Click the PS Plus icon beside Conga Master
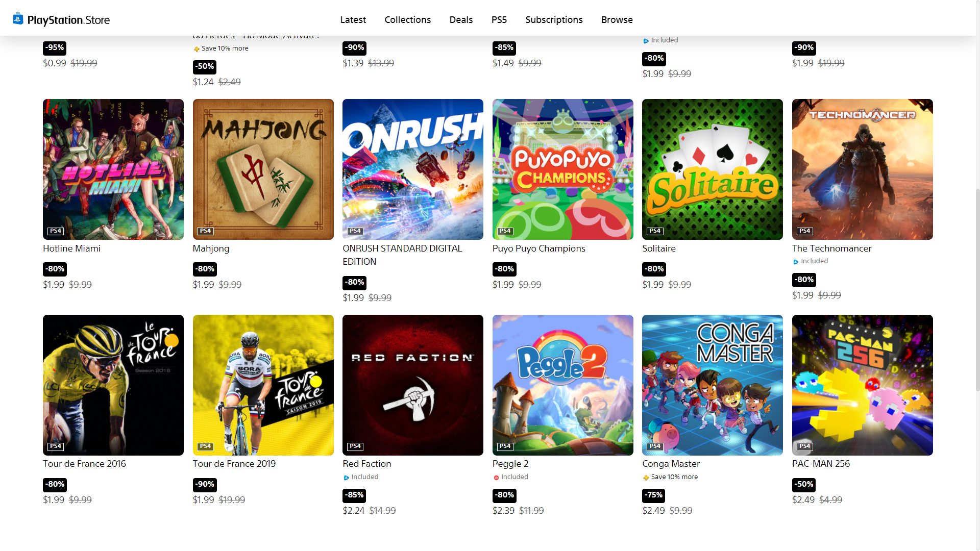Image resolution: width=980 pixels, height=551 pixels. pyautogui.click(x=646, y=478)
